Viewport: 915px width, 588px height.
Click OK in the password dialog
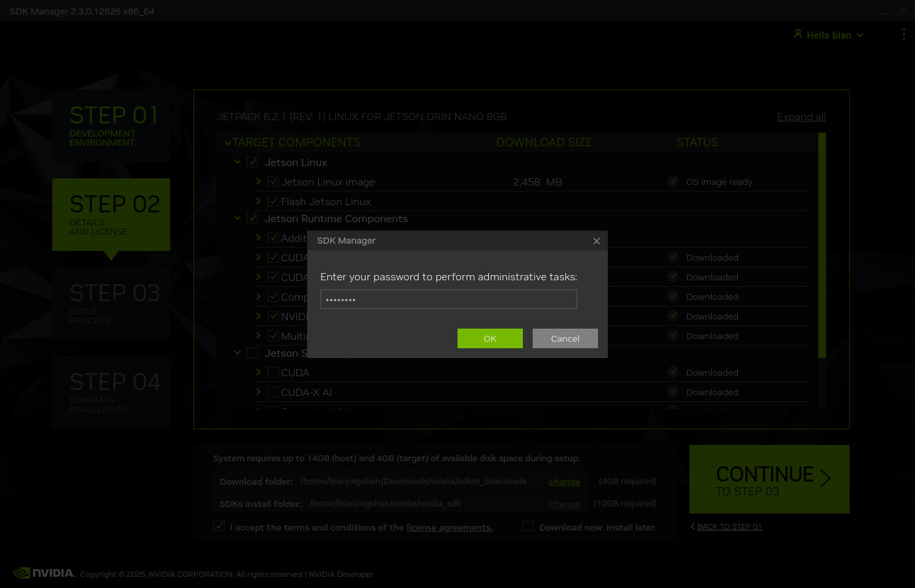tap(490, 338)
